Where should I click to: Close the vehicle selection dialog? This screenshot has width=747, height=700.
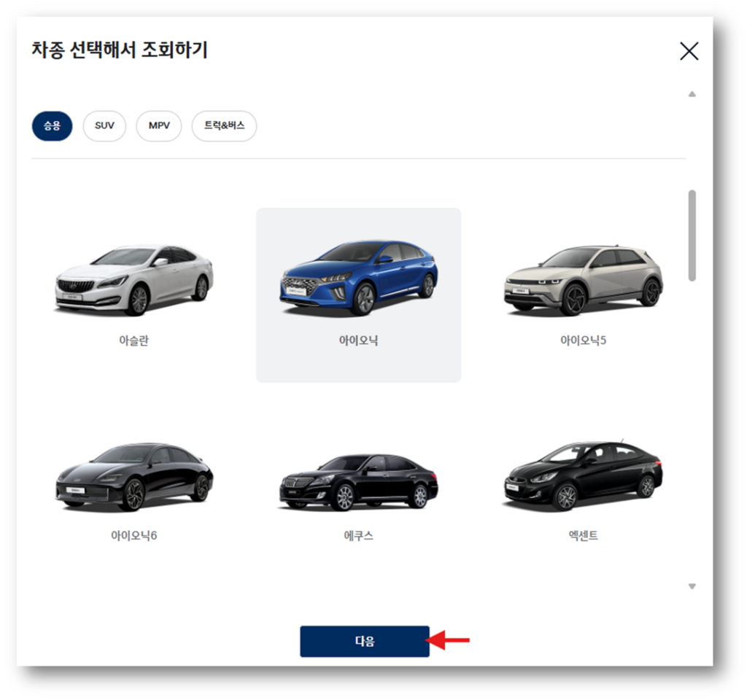689,51
